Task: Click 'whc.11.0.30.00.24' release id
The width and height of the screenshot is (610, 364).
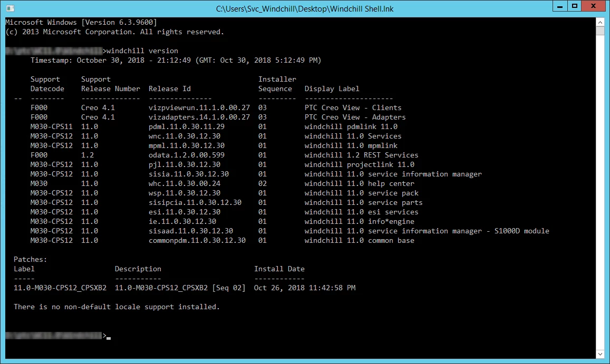Action: 185,183
